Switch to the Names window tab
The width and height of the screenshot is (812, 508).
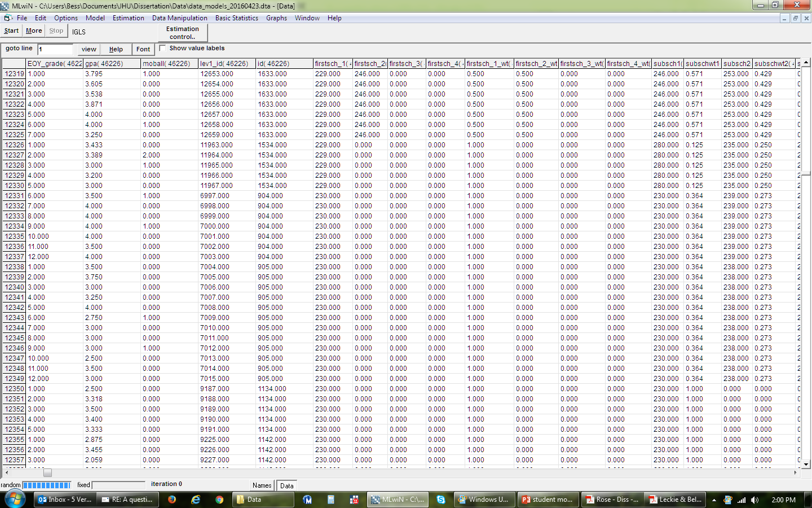(262, 485)
